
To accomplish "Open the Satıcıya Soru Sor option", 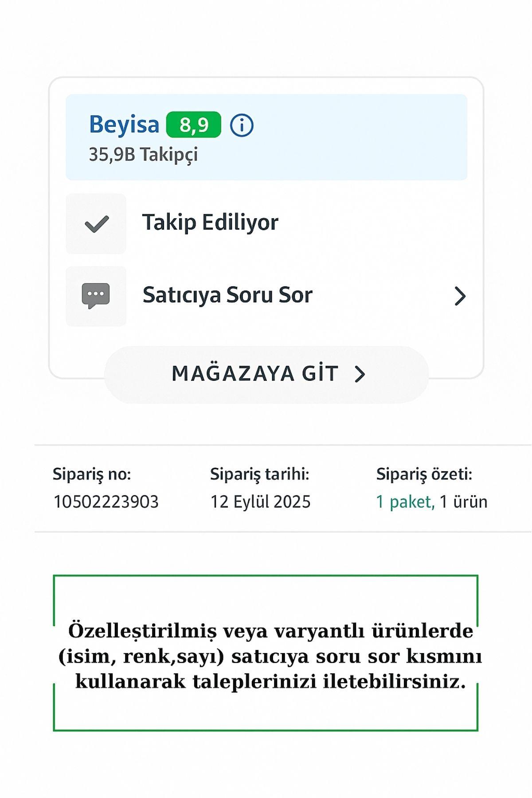I will tap(227, 295).
